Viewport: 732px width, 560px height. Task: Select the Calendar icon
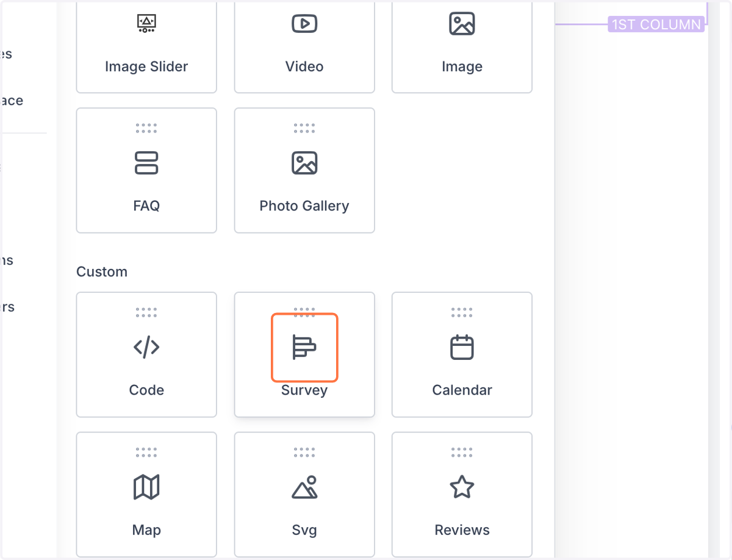click(462, 347)
